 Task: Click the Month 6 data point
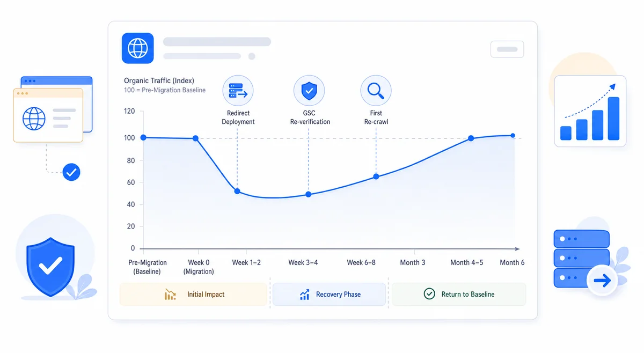coord(513,136)
